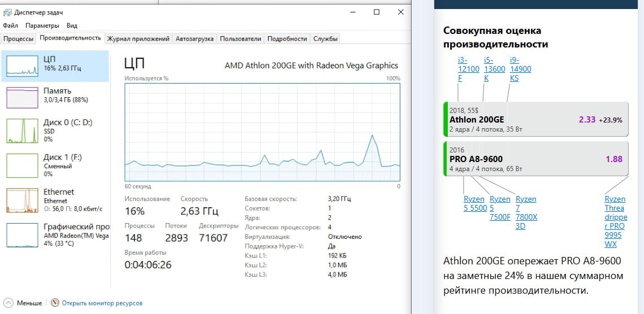644x314 pixels.
Task: Open the Ryzen 7 7800X3D link
Action: (x=526, y=212)
